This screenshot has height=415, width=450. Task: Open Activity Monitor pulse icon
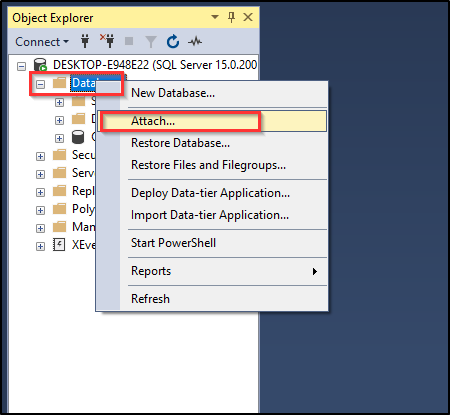tap(195, 42)
